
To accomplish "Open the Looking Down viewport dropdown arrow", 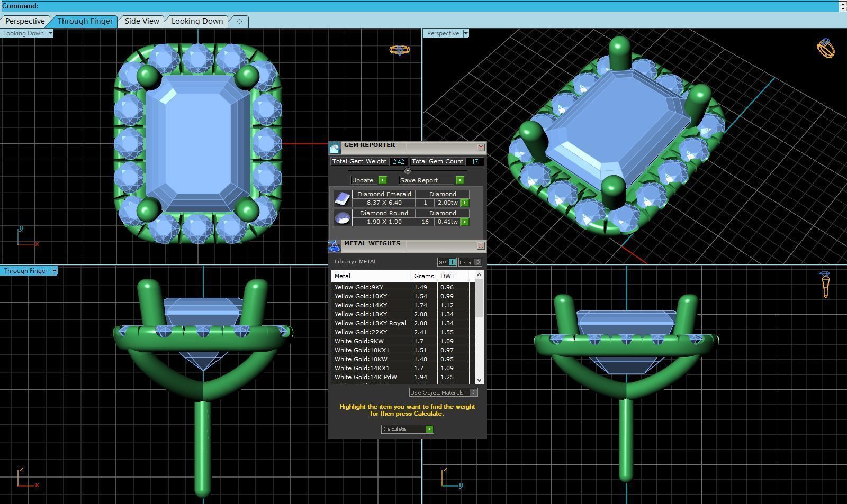I will (50, 33).
